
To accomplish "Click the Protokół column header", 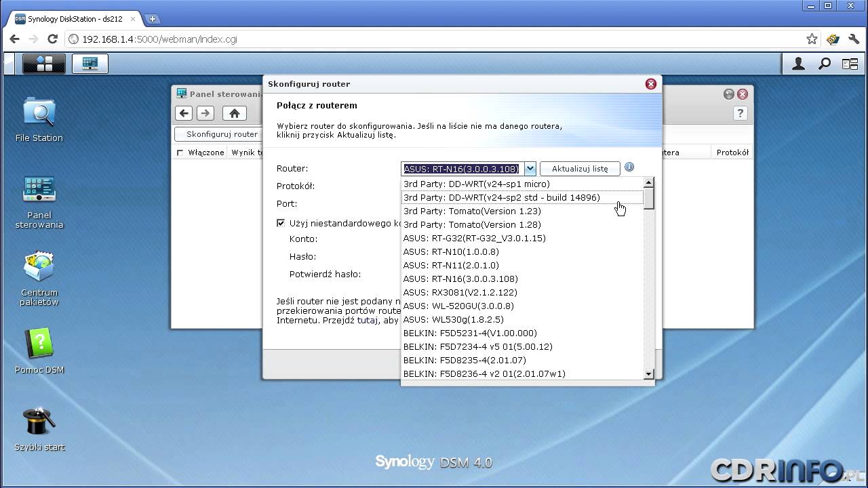I will [x=732, y=152].
